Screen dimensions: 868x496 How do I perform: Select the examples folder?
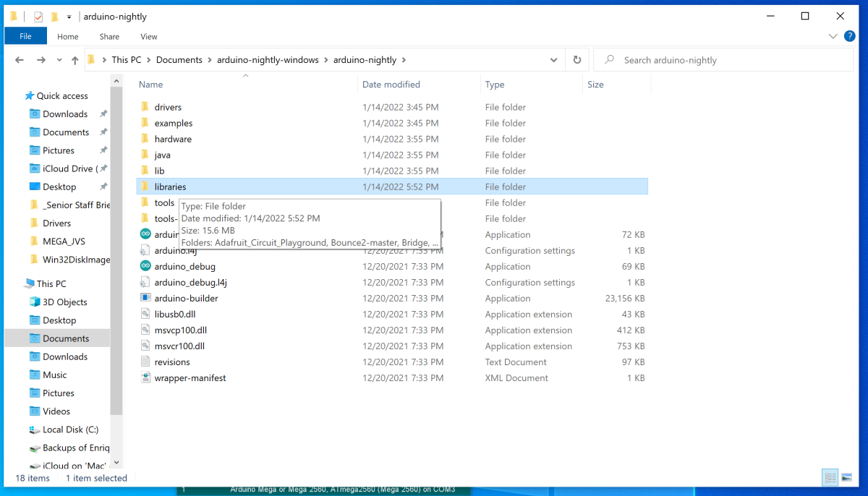391,123
